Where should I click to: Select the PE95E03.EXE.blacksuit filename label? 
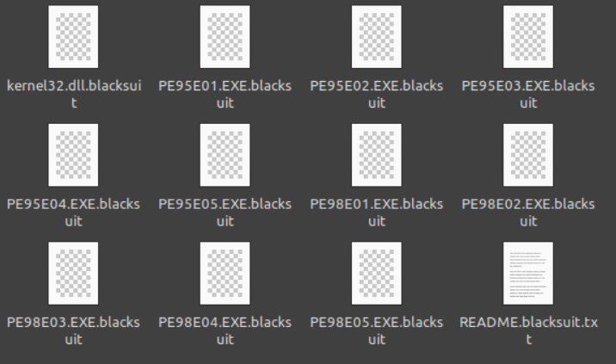coord(528,94)
